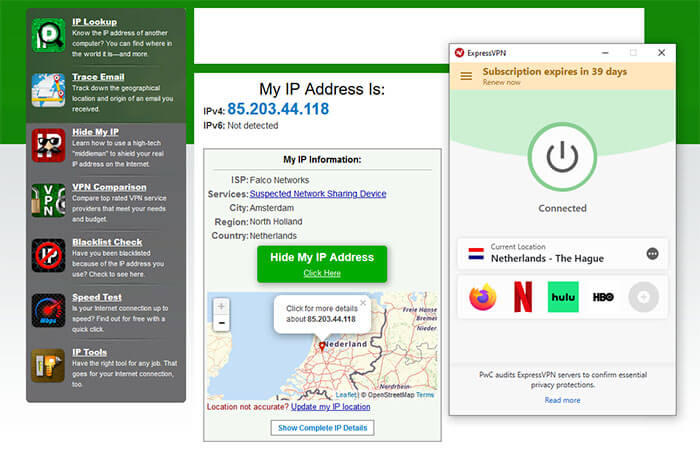Viewport: 700px width, 451px height.
Task: Click Suspected Network Sharing Device link
Action: point(318,194)
